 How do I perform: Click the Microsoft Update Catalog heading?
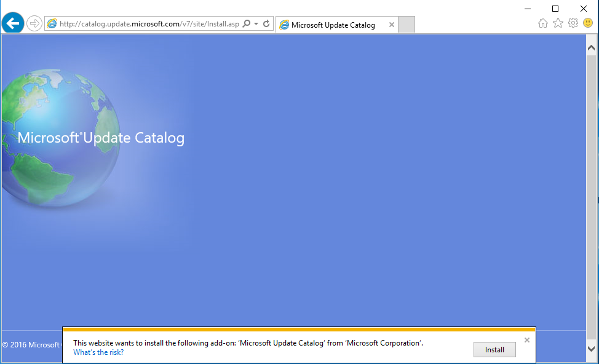coord(101,138)
